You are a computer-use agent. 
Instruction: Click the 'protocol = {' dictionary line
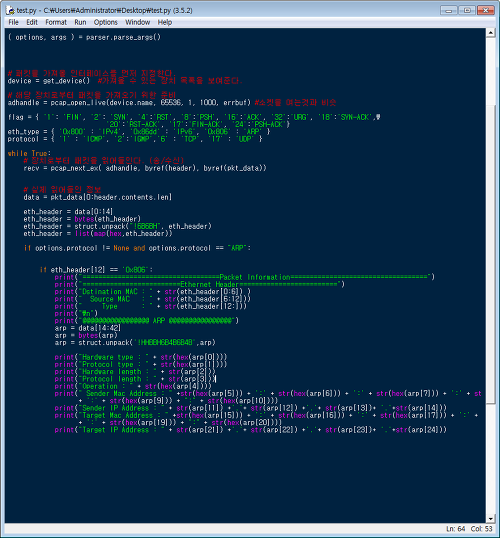135,139
